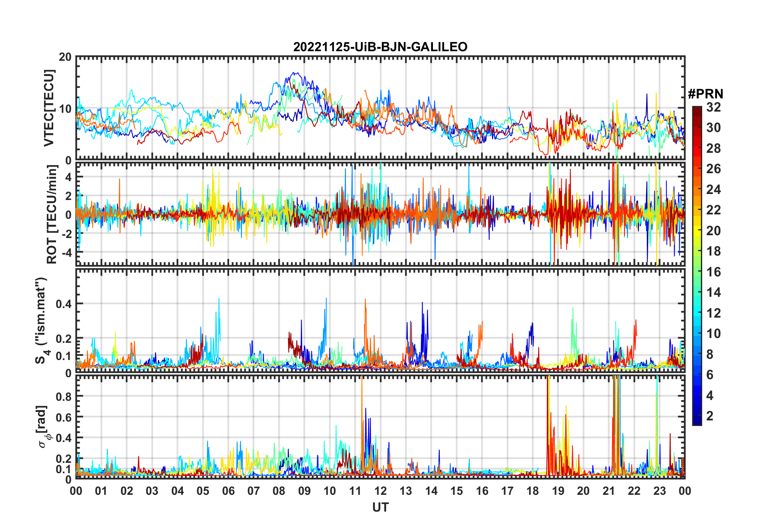Click VTEC axis tick label 20
The width and height of the screenshot is (761, 532).
click(65, 57)
